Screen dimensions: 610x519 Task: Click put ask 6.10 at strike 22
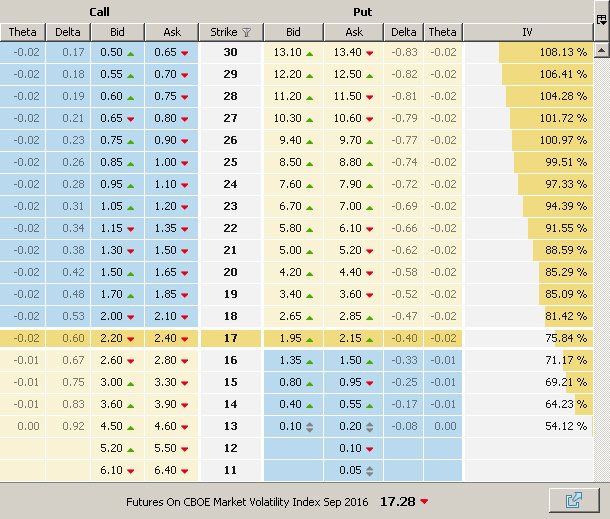coord(354,228)
